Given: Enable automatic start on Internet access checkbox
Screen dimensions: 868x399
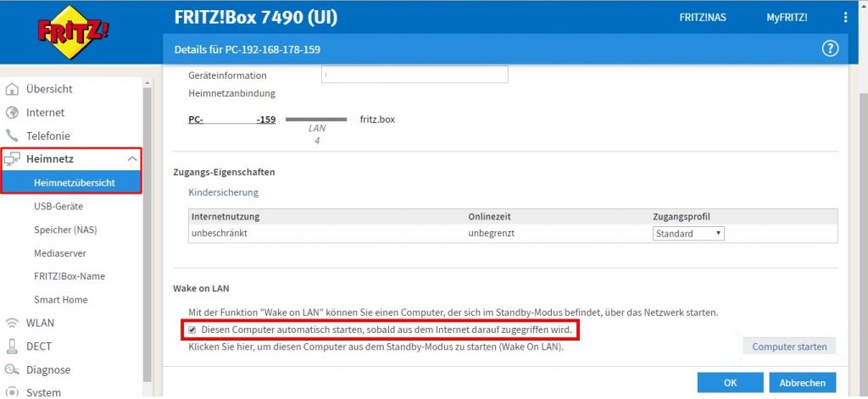Looking at the screenshot, I should [192, 330].
